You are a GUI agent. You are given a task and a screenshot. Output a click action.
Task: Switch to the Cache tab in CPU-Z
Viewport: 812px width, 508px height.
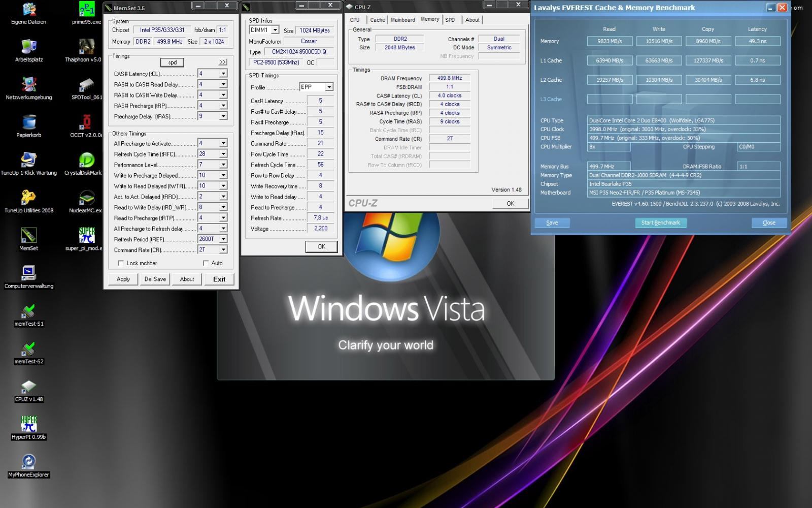[378, 20]
